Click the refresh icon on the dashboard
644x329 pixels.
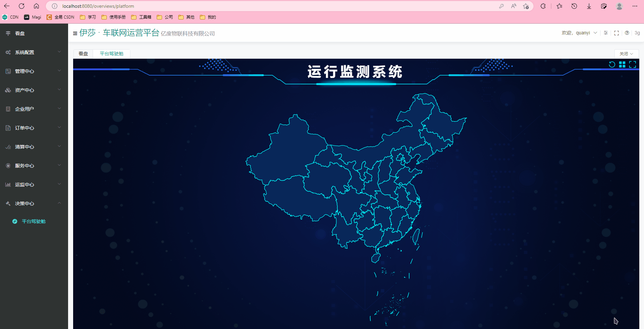coord(612,64)
